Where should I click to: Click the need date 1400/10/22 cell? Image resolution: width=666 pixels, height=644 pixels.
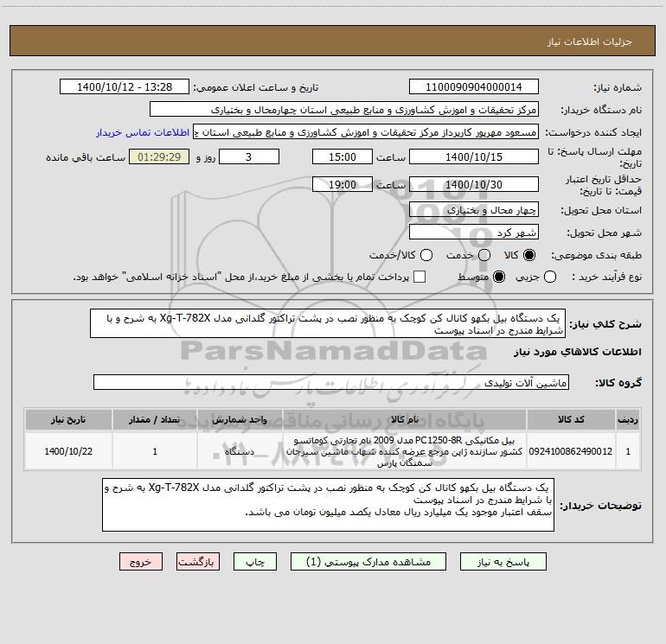[68, 451]
